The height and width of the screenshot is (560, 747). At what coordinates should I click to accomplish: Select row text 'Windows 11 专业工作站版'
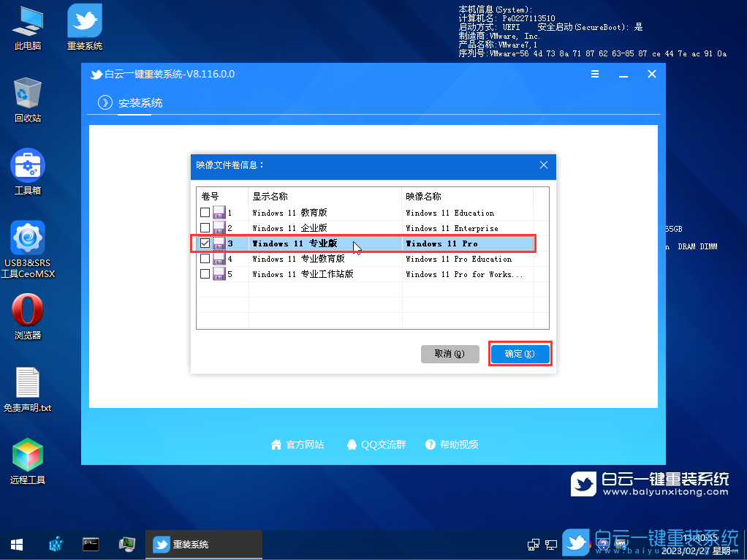click(x=303, y=274)
